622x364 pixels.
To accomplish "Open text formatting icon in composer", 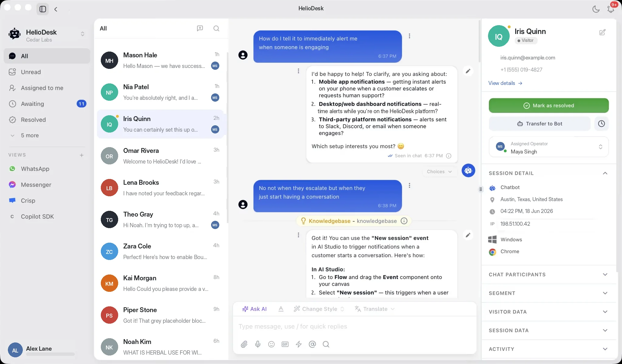I will [281, 309].
